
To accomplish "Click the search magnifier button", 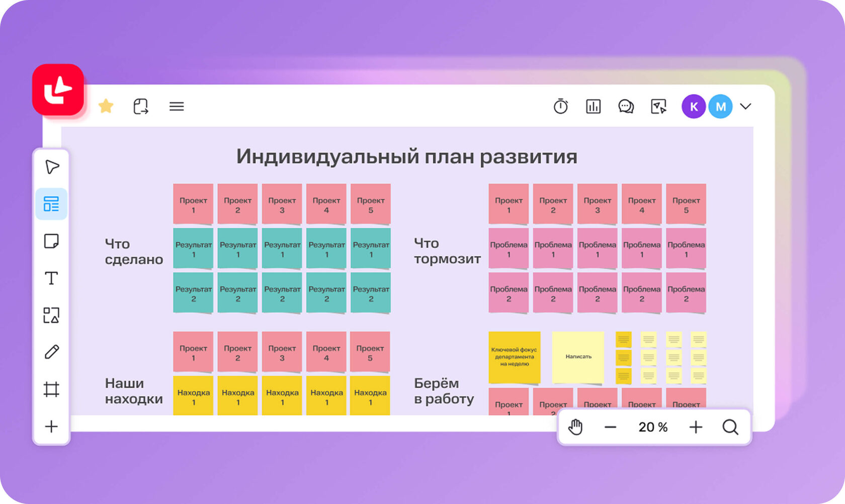I will click(x=730, y=427).
